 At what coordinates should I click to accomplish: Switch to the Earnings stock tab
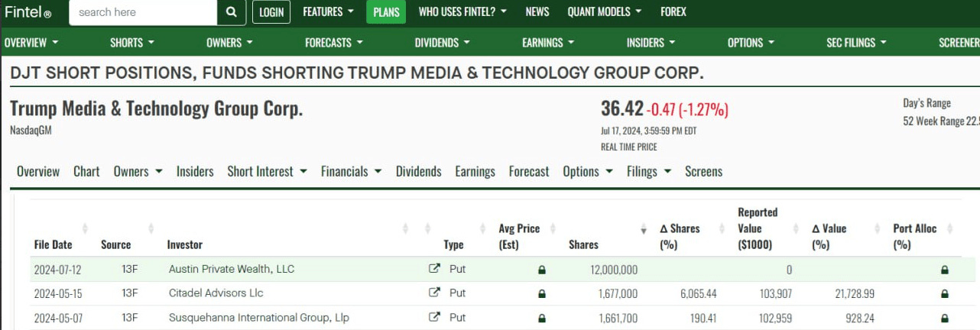475,172
